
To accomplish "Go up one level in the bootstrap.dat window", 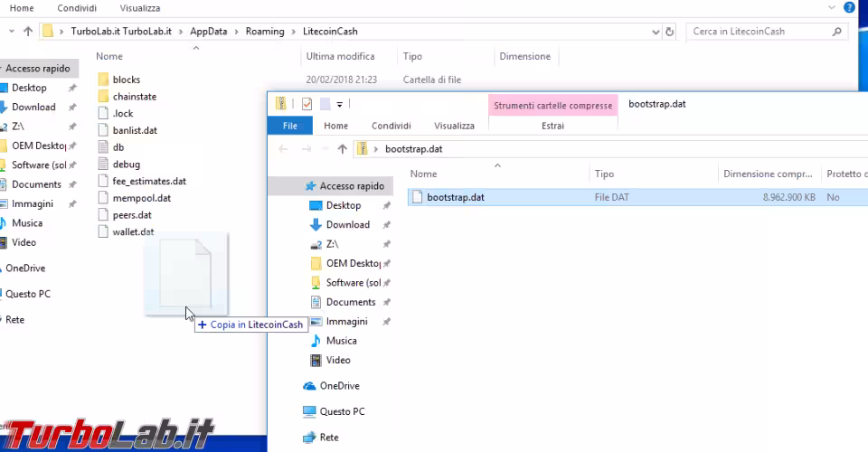I will pyautogui.click(x=342, y=149).
